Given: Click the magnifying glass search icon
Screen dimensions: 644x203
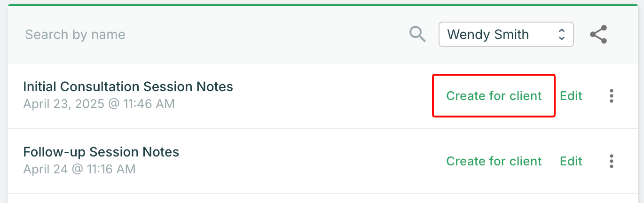Looking at the screenshot, I should [x=417, y=34].
